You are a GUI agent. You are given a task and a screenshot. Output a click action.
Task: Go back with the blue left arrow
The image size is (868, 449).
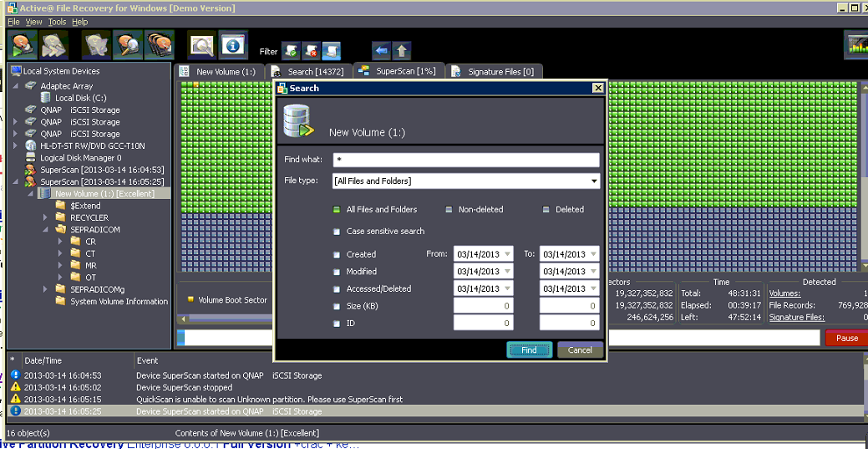[x=381, y=51]
